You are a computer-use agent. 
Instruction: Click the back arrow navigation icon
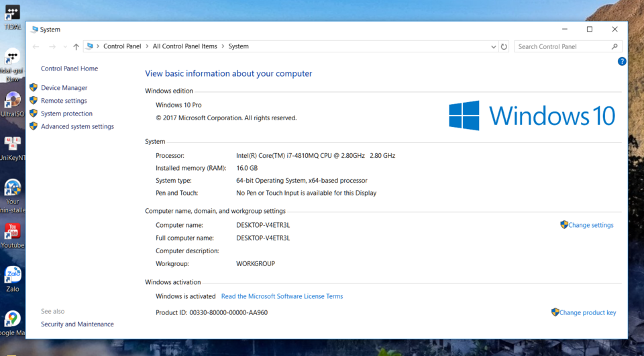[36, 46]
